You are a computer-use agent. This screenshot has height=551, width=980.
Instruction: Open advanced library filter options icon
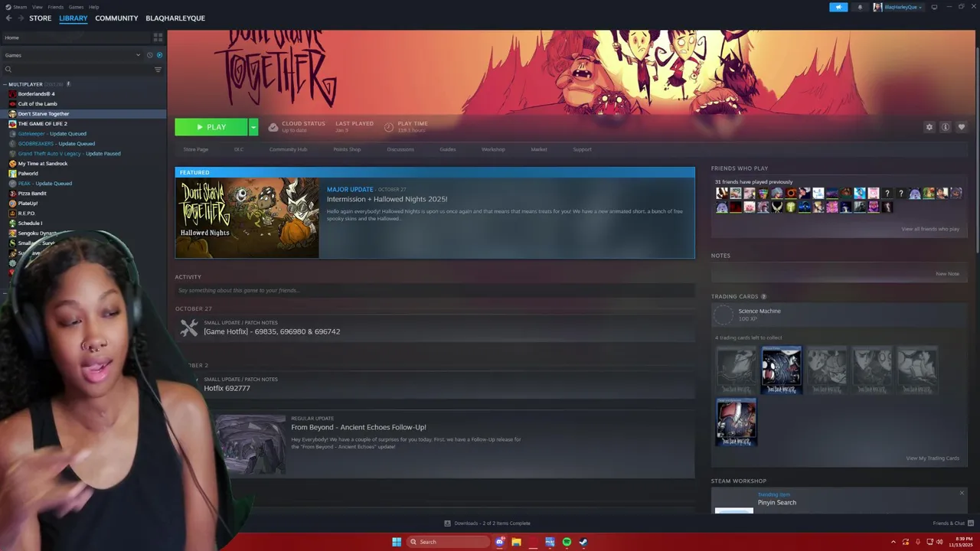coord(158,70)
